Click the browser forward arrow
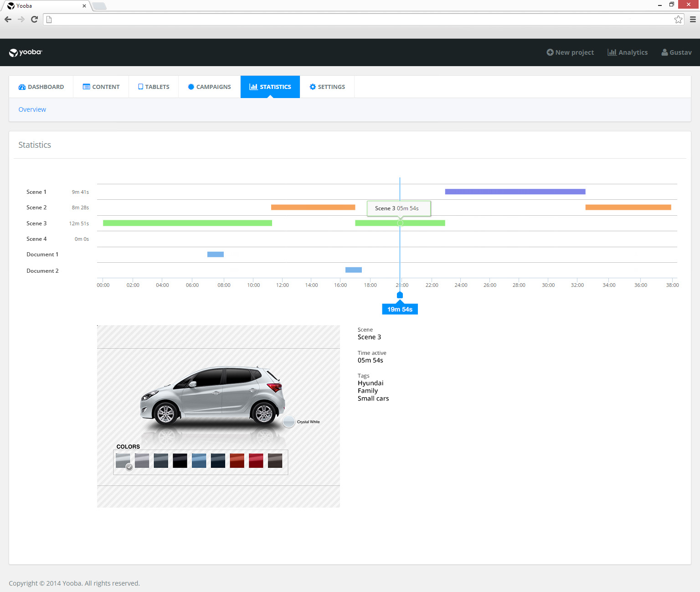 pos(21,19)
